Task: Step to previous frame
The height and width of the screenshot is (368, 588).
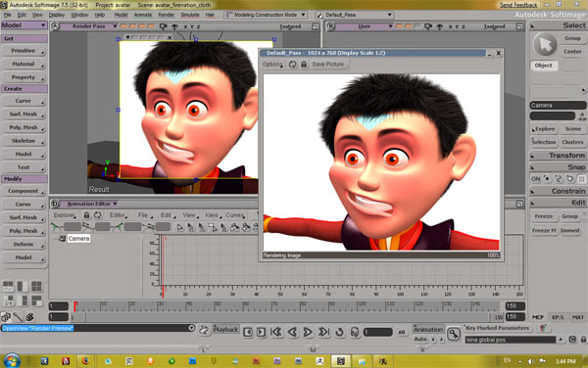Action: [248, 332]
